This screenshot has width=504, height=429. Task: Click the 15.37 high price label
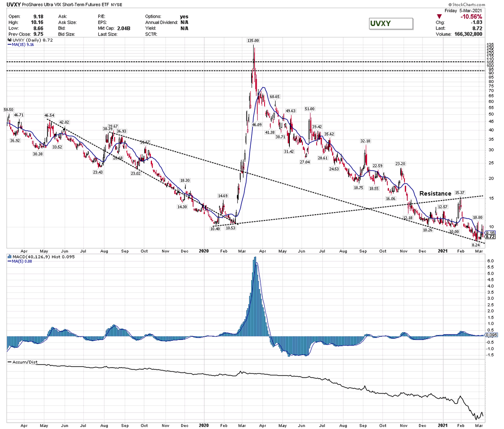point(459,192)
